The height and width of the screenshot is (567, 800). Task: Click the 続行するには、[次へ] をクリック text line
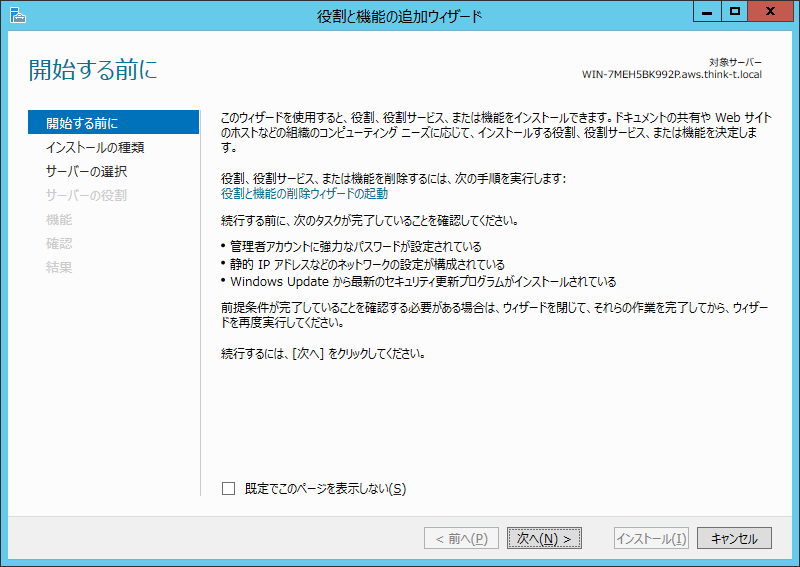pyautogui.click(x=323, y=353)
